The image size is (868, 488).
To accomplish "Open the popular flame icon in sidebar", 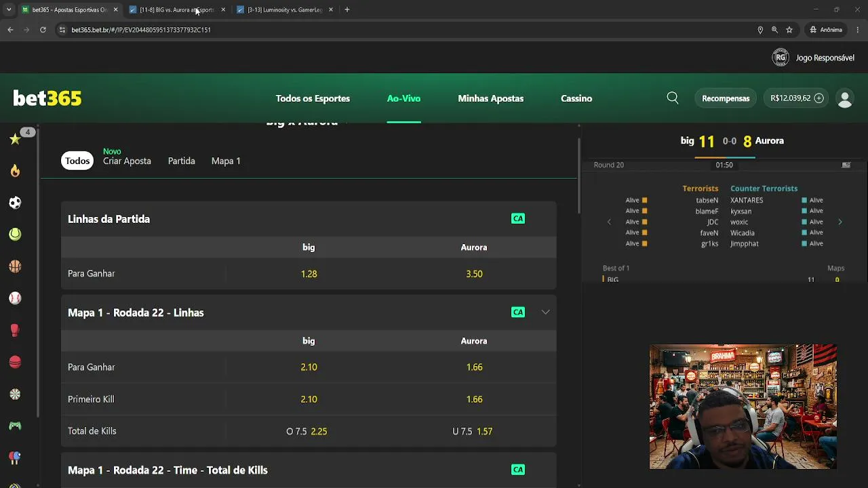I will click(15, 171).
